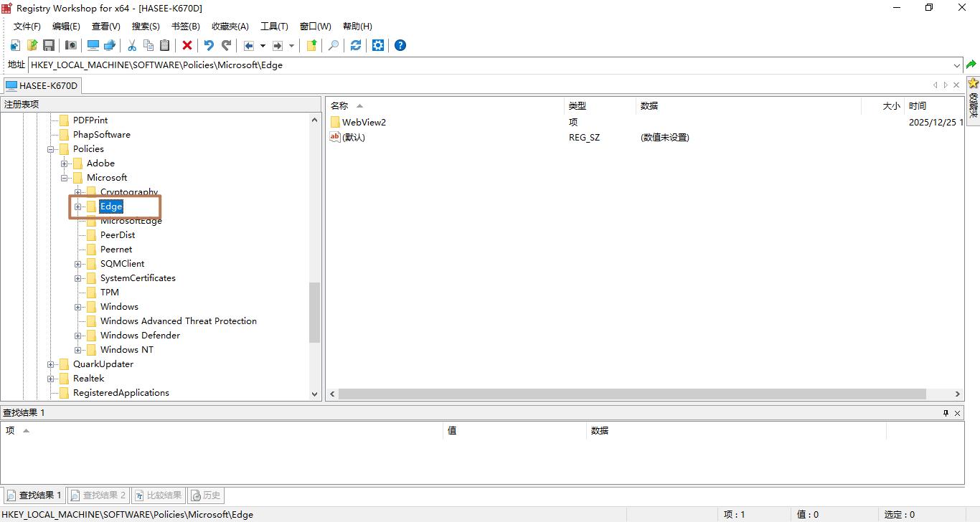This screenshot has width=980, height=522.
Task: Click the connect remote computer icon
Action: point(110,45)
